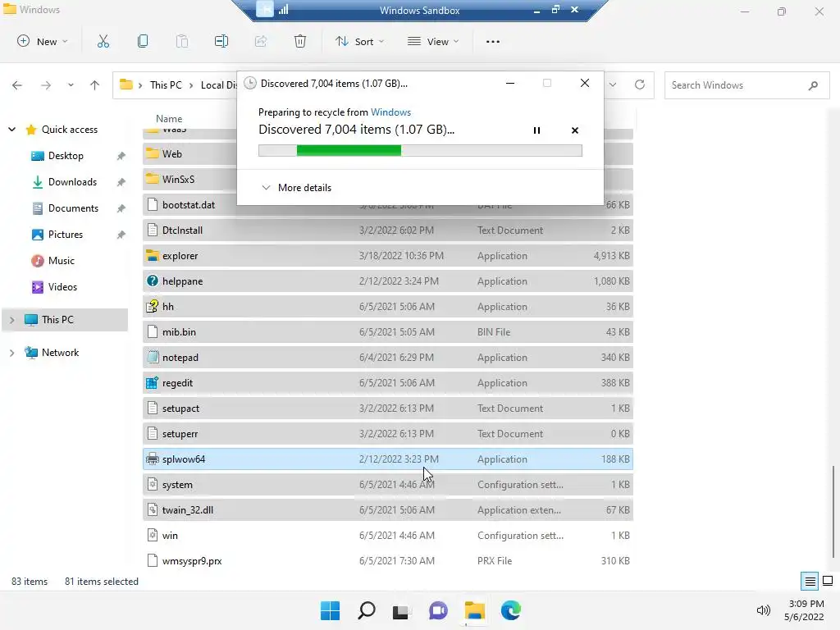Open Videos in Quick access
Viewport: 840px width, 630px height.
[62, 286]
